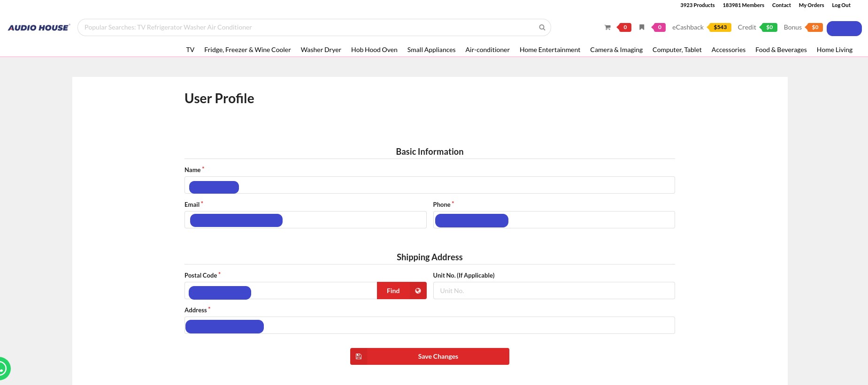Click the search magnifier icon

point(542,28)
